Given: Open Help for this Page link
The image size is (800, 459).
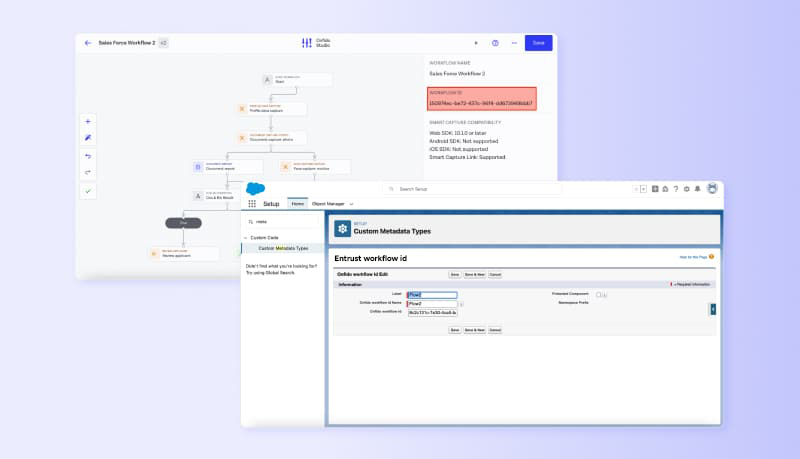Looking at the screenshot, I should (693, 257).
